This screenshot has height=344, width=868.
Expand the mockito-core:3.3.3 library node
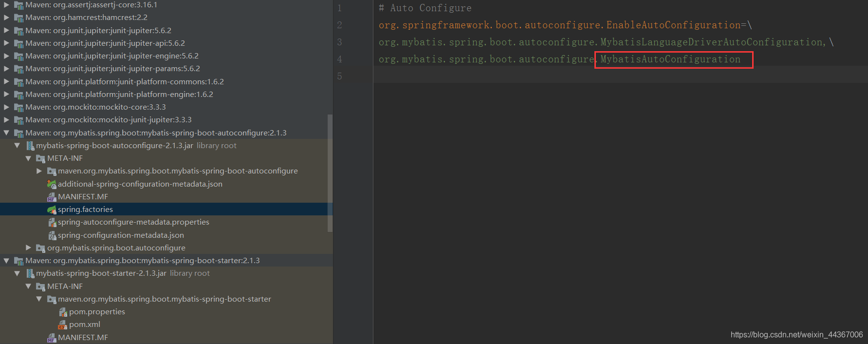pos(6,107)
